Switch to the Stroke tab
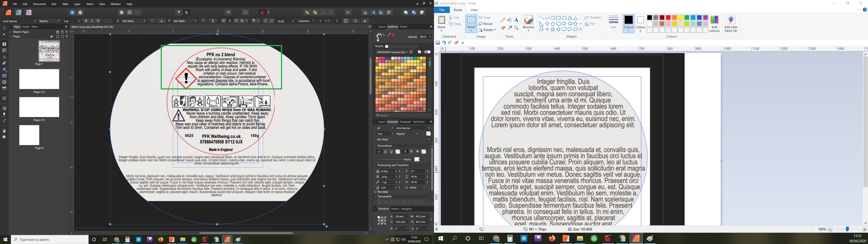The width and height of the screenshot is (868, 244). click(x=403, y=27)
